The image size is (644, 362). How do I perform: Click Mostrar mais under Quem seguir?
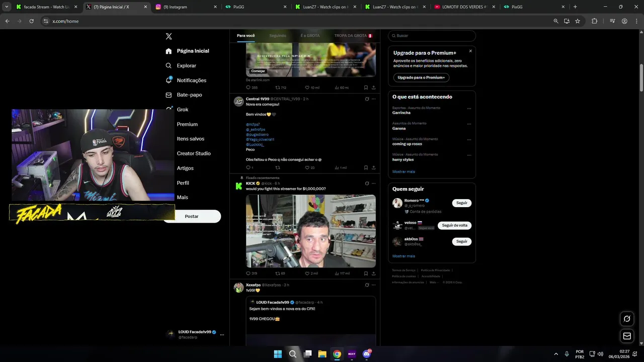(x=404, y=256)
